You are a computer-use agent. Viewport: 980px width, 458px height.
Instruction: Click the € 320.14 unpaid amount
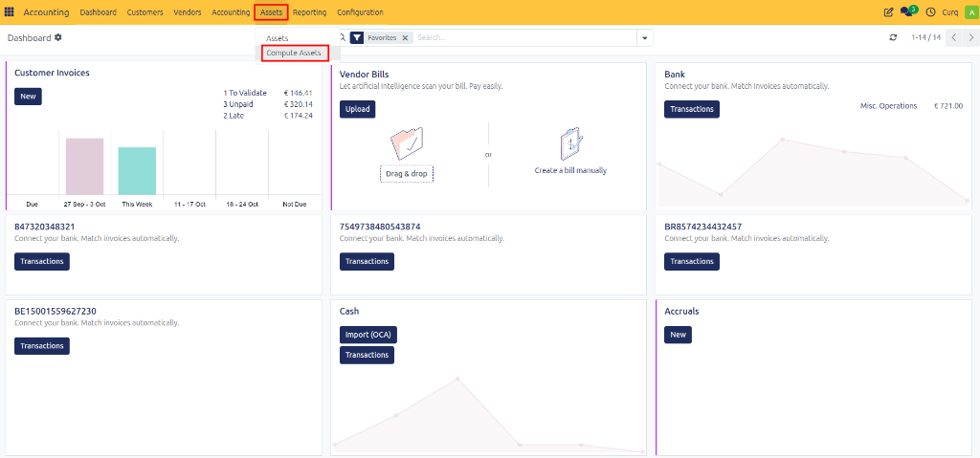point(299,104)
